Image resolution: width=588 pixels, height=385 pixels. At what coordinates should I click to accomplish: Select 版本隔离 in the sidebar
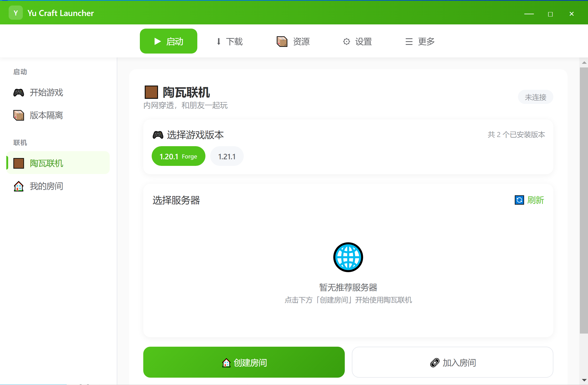(x=58, y=115)
